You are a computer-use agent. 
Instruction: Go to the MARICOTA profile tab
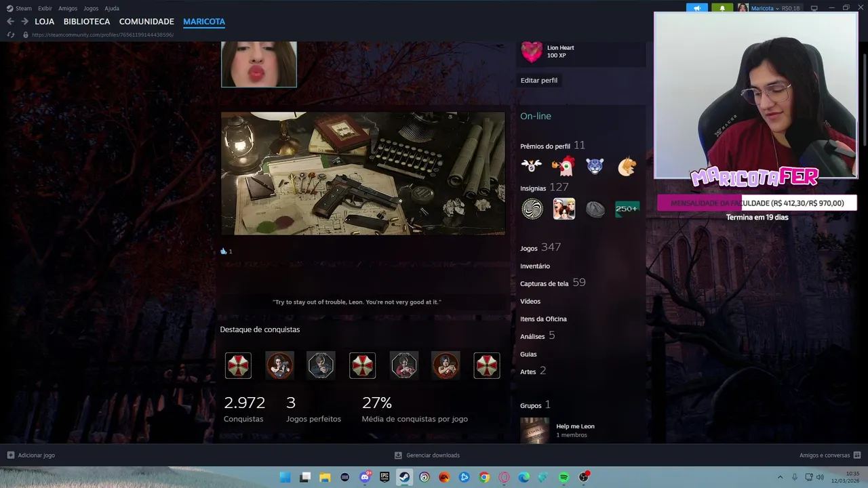pyautogui.click(x=204, y=22)
